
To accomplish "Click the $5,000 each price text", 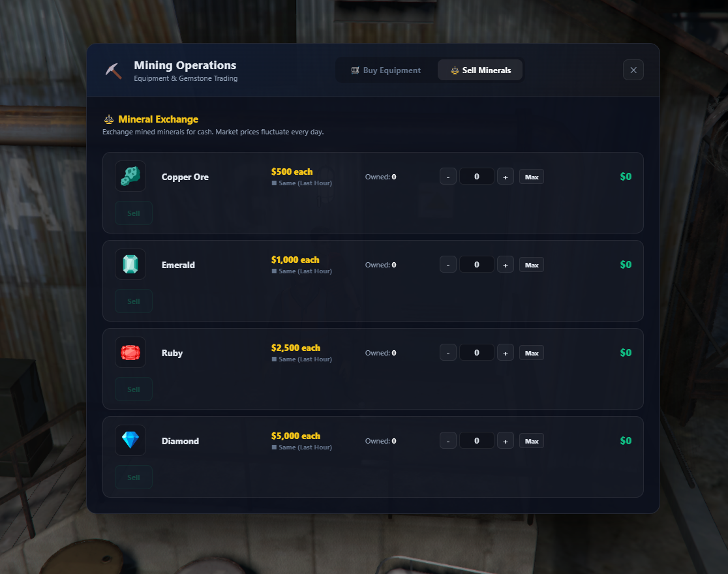I will tap(296, 436).
